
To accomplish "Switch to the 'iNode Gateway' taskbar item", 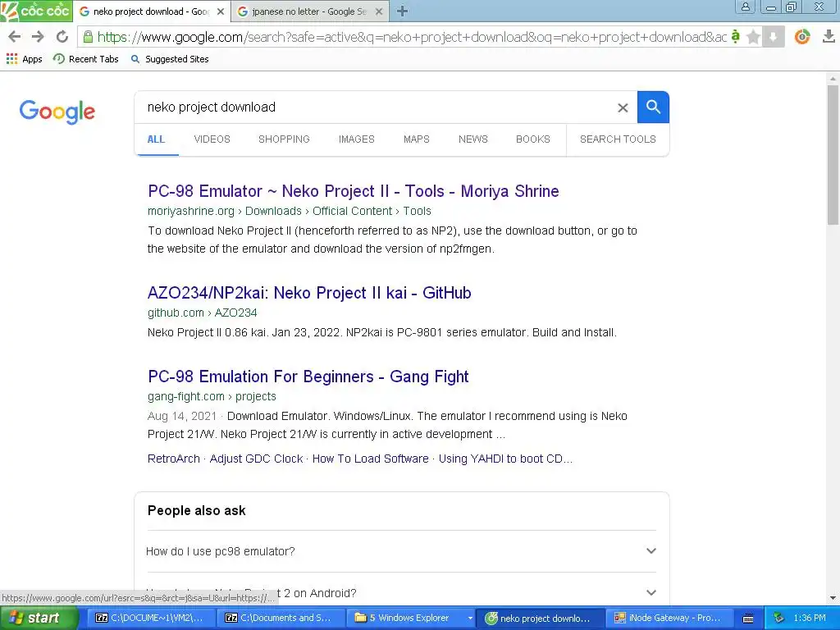I will coord(669,618).
